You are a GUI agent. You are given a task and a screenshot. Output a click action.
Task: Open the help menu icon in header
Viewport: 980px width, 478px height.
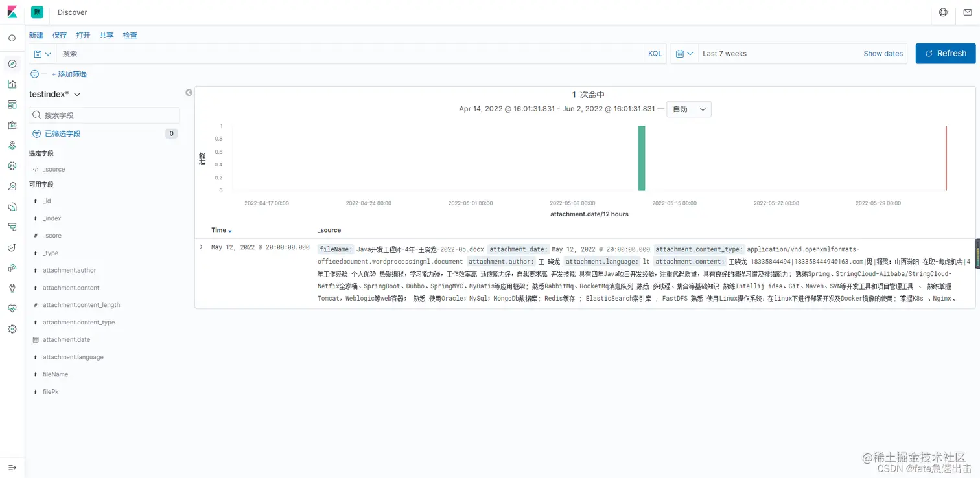[x=944, y=12]
